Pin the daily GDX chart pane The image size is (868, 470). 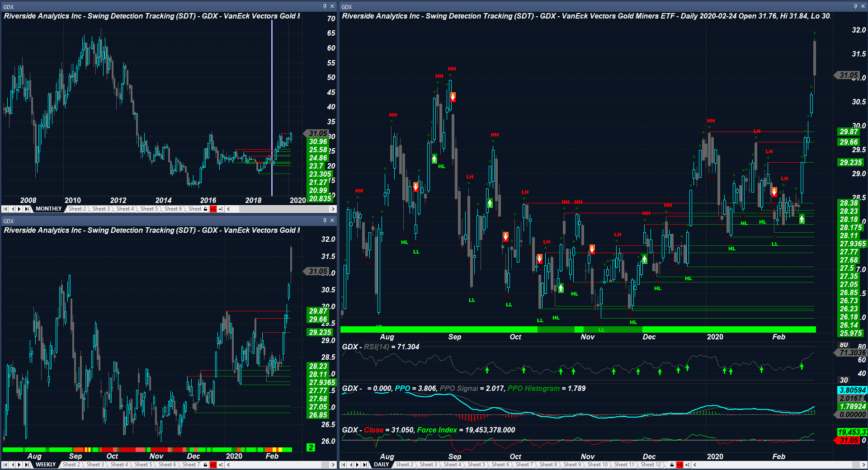[855, 6]
